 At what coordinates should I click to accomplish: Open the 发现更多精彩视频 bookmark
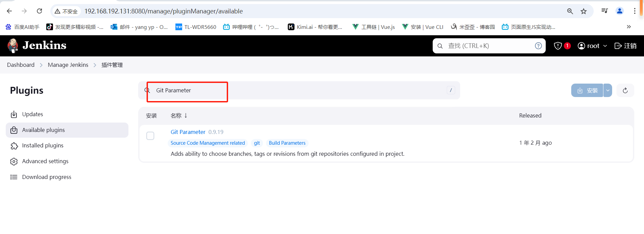[75, 27]
